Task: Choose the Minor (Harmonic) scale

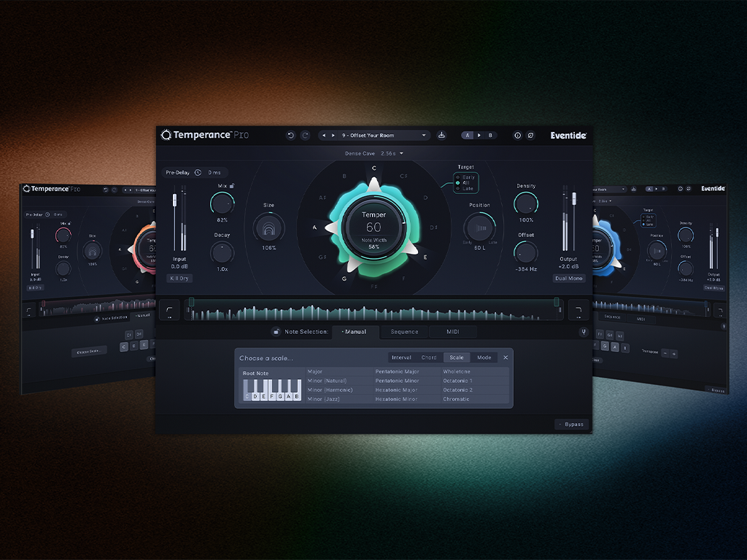Action: 339,390
